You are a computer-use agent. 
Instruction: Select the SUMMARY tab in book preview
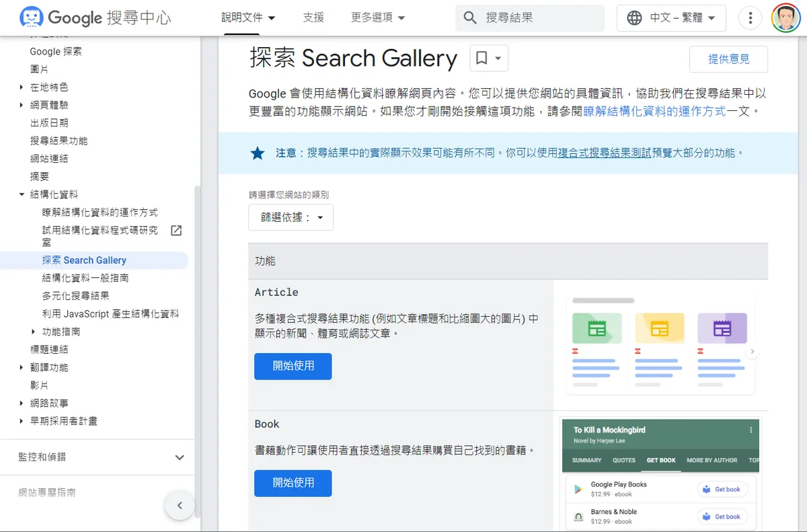[x=586, y=460]
